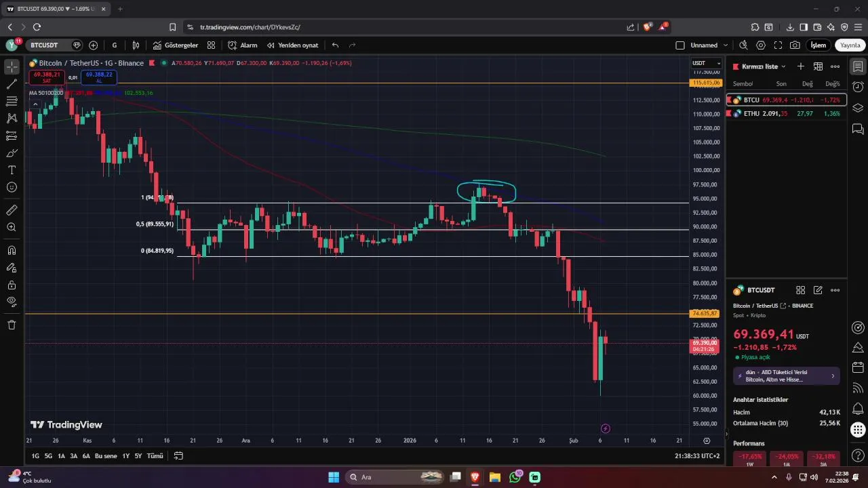Lock all drawing tools

12,285
